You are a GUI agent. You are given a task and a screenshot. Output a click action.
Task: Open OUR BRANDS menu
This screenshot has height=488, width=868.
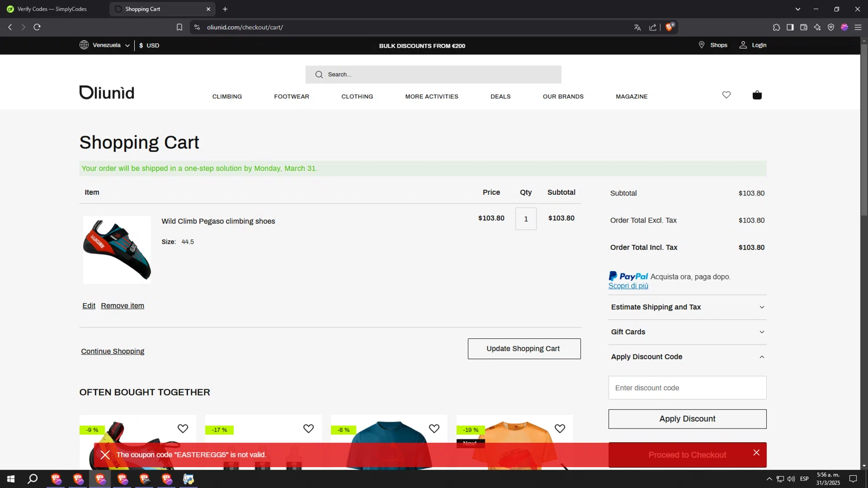coord(563,97)
